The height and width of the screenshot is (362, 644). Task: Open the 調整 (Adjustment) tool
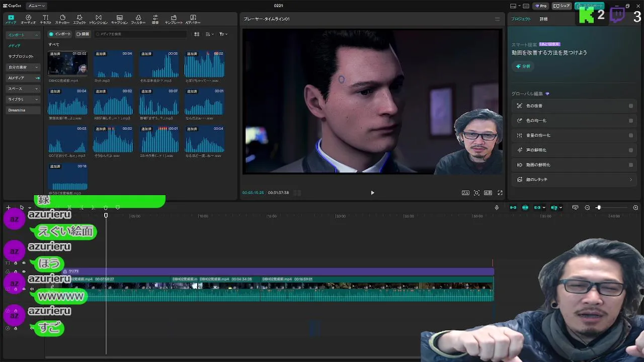pyautogui.click(x=155, y=19)
